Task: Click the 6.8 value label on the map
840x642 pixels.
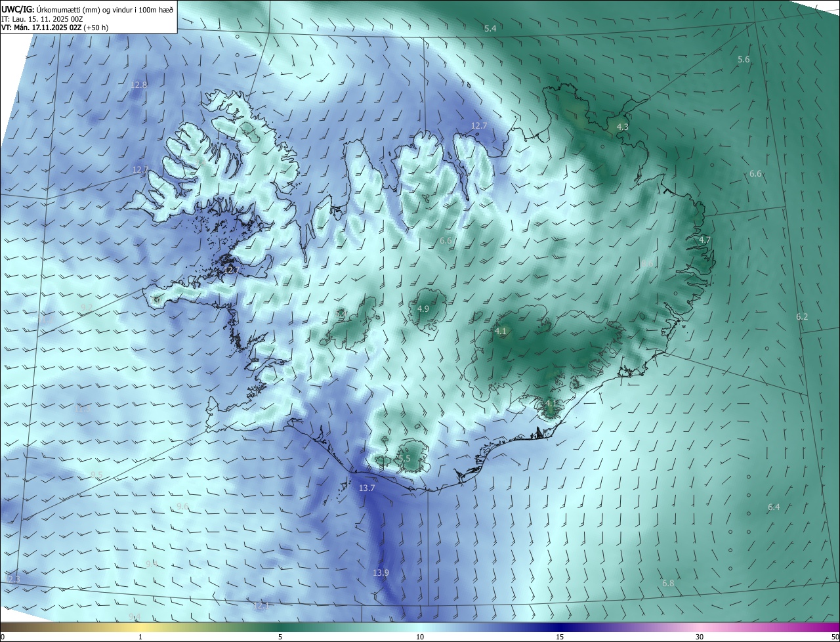Action: coord(668,583)
